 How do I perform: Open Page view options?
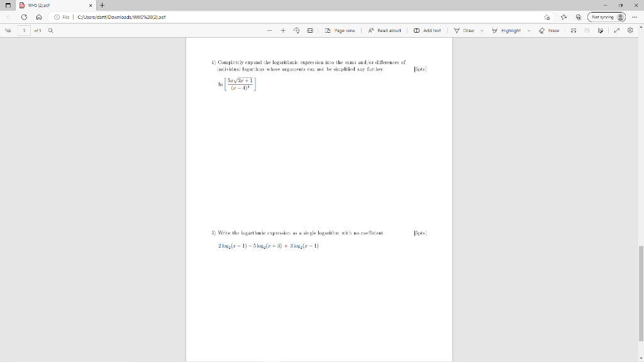[340, 30]
